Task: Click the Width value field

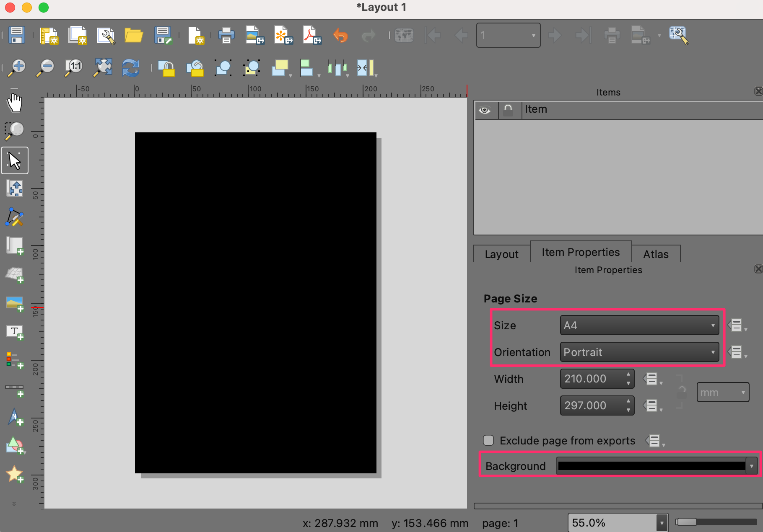Action: (592, 379)
